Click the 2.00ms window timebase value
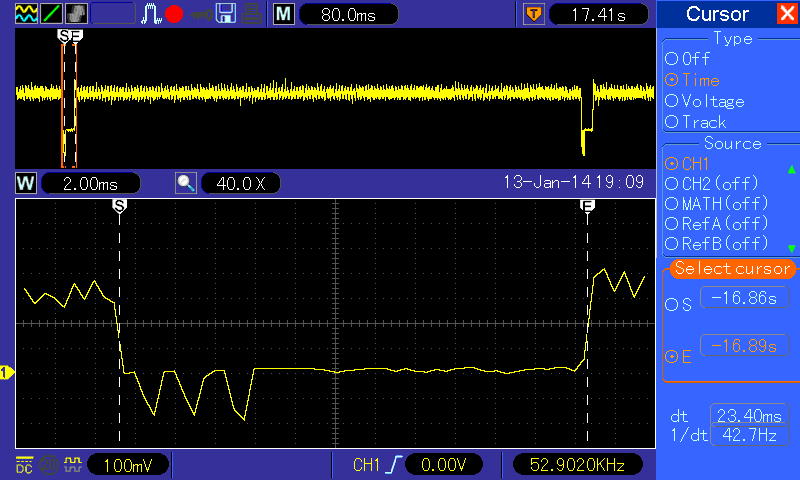 pos(90,183)
